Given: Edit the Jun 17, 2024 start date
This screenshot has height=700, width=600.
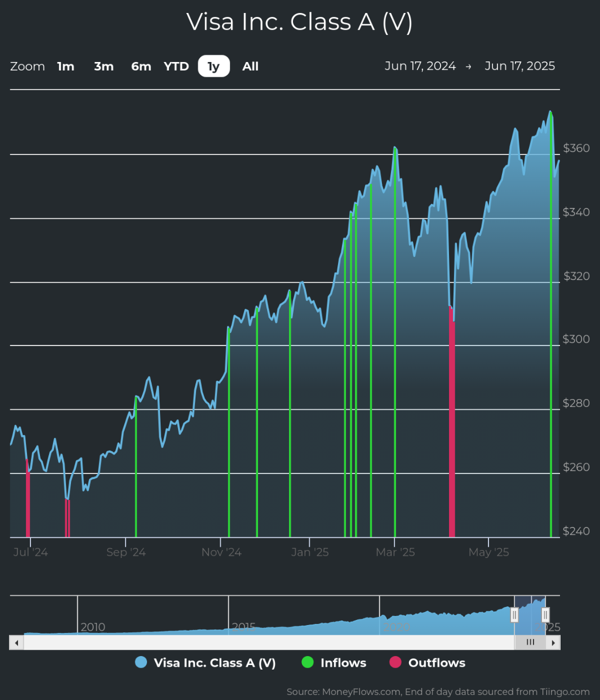Looking at the screenshot, I should point(420,66).
